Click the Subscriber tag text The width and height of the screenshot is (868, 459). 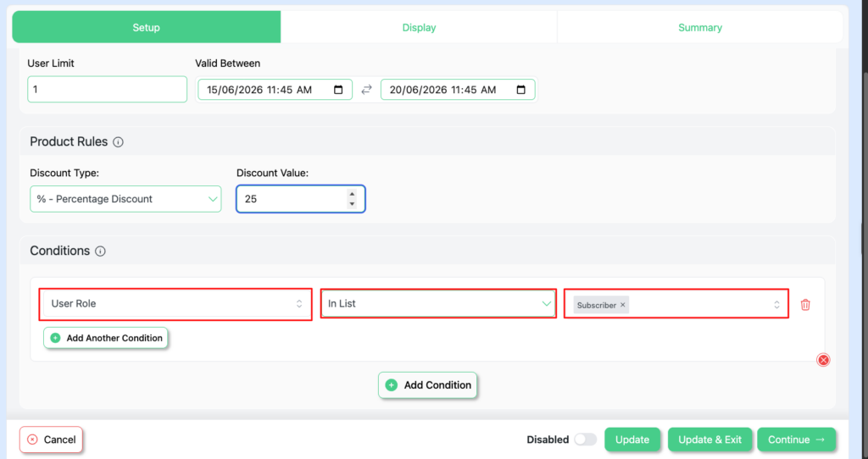596,305
